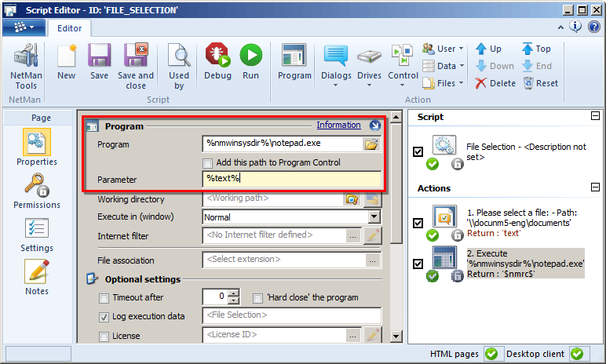The height and width of the screenshot is (364, 606).
Task: Collapse the Script section
Action: pyautogui.click(x=595, y=115)
